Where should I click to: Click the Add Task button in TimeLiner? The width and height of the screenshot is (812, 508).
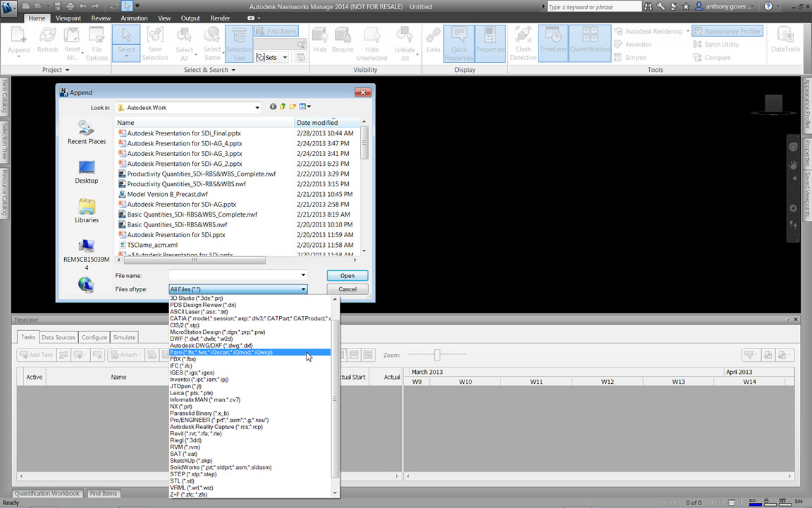(x=36, y=355)
